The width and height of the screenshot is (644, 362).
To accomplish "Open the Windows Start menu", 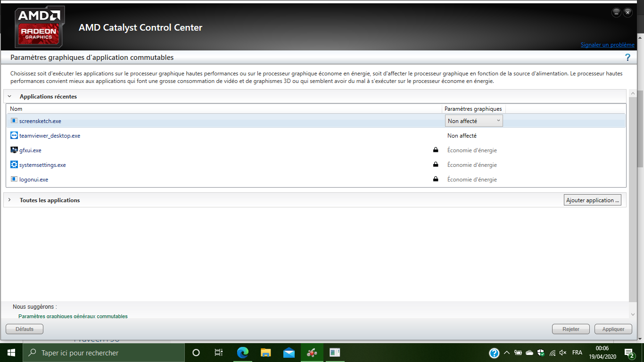I will click(x=11, y=353).
